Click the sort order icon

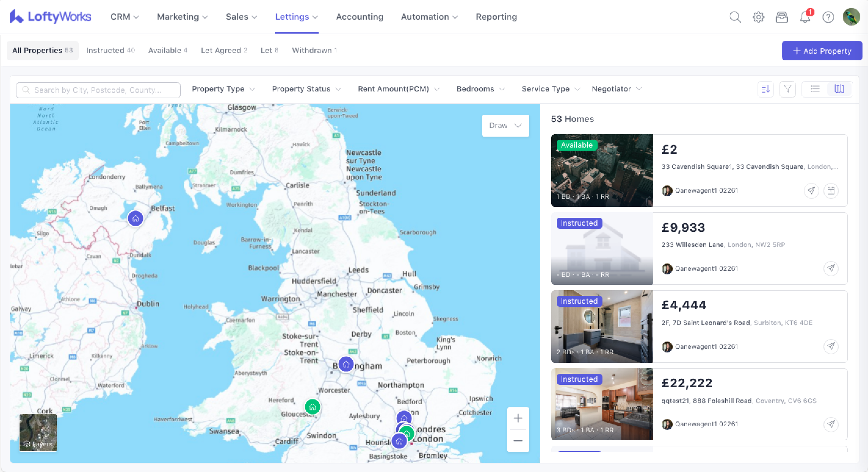pyautogui.click(x=765, y=89)
